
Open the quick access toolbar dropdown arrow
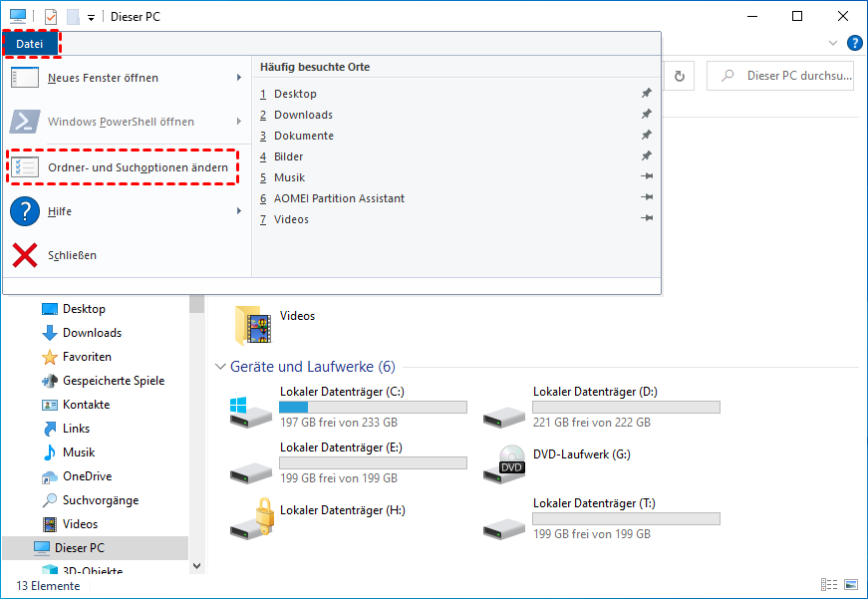coord(92,18)
